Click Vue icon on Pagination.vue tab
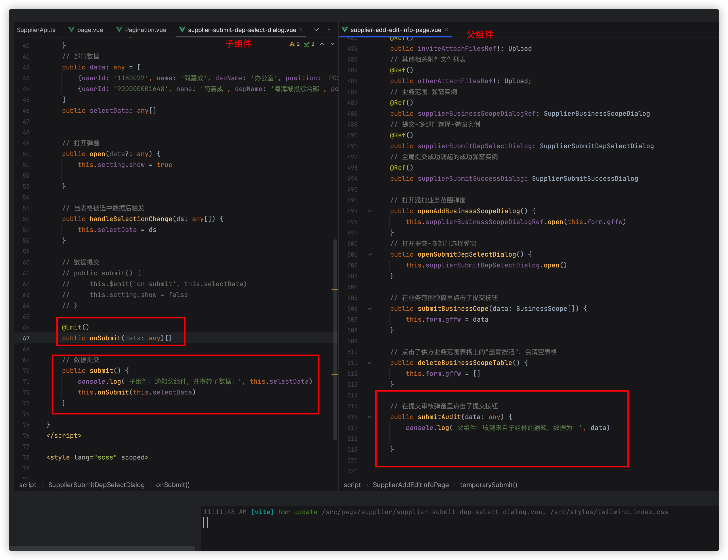Image resolution: width=728 pixels, height=560 pixels. (119, 30)
